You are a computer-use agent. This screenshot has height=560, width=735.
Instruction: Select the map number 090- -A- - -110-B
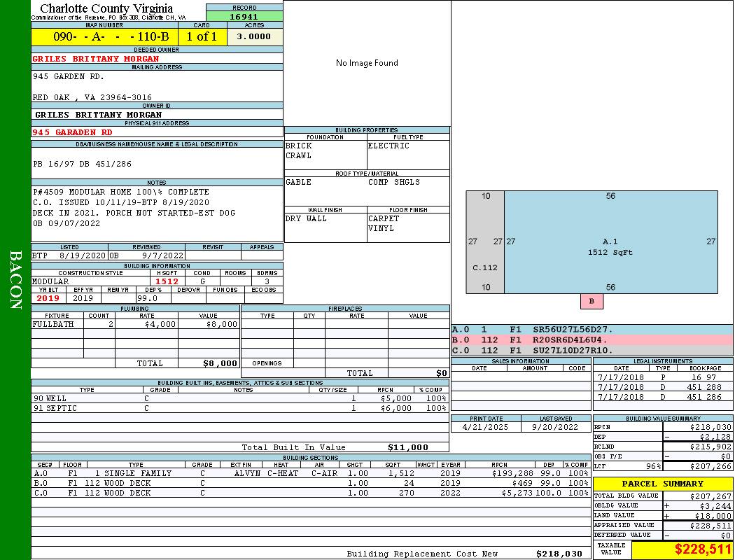(x=111, y=36)
